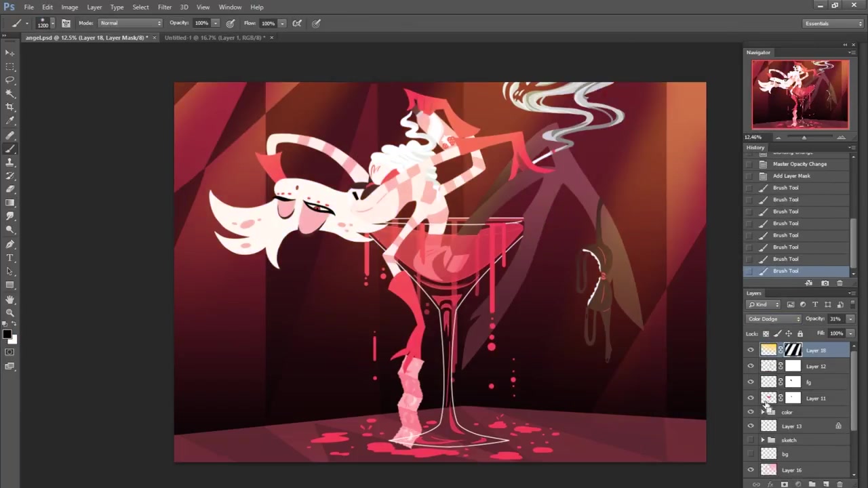Select the Rectangle shape tool
Image resolution: width=868 pixels, height=488 pixels.
(9, 285)
